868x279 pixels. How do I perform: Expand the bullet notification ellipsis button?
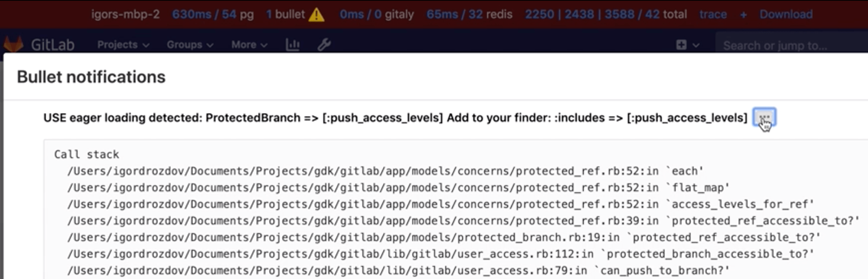pyautogui.click(x=764, y=117)
